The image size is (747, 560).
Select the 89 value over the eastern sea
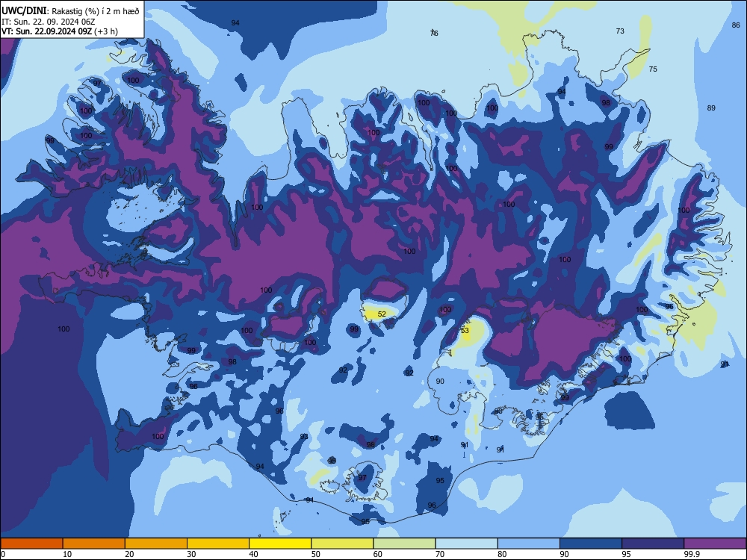[x=711, y=108]
